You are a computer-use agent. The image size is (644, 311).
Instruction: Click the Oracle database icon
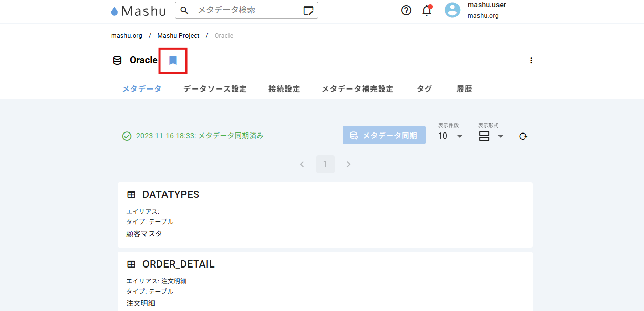point(117,60)
